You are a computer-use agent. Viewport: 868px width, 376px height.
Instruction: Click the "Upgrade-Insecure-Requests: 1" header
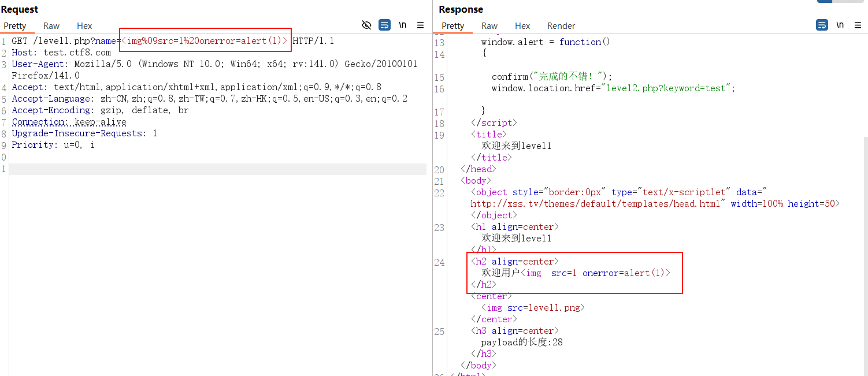pyautogui.click(x=84, y=133)
